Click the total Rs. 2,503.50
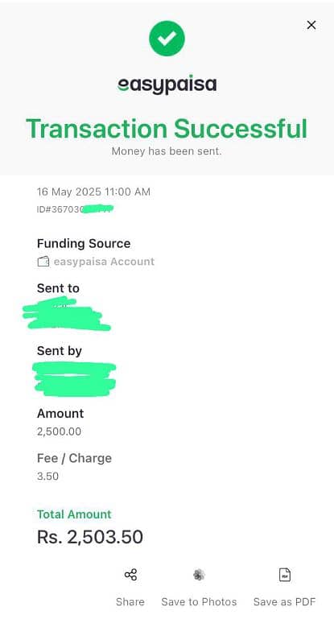This screenshot has width=334, height=644. [x=90, y=537]
